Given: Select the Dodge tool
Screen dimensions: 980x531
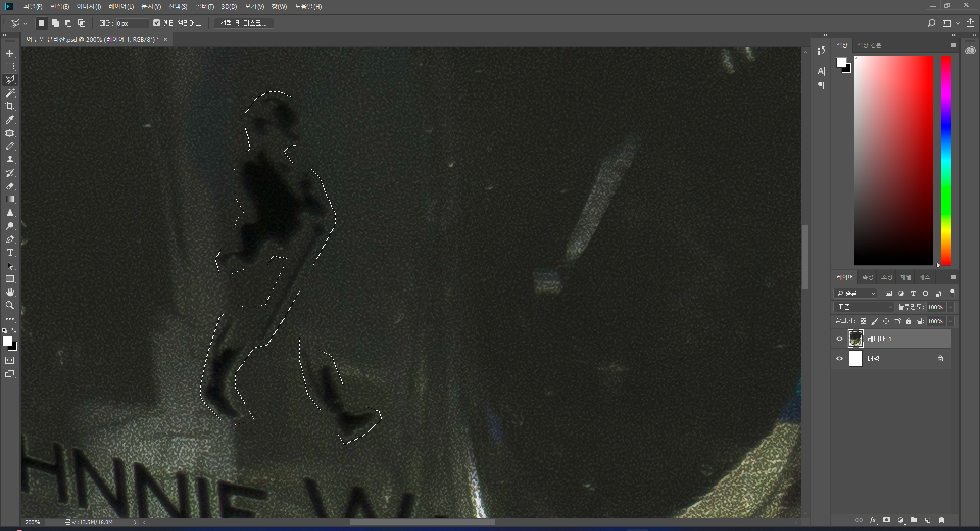Looking at the screenshot, I should [10, 226].
